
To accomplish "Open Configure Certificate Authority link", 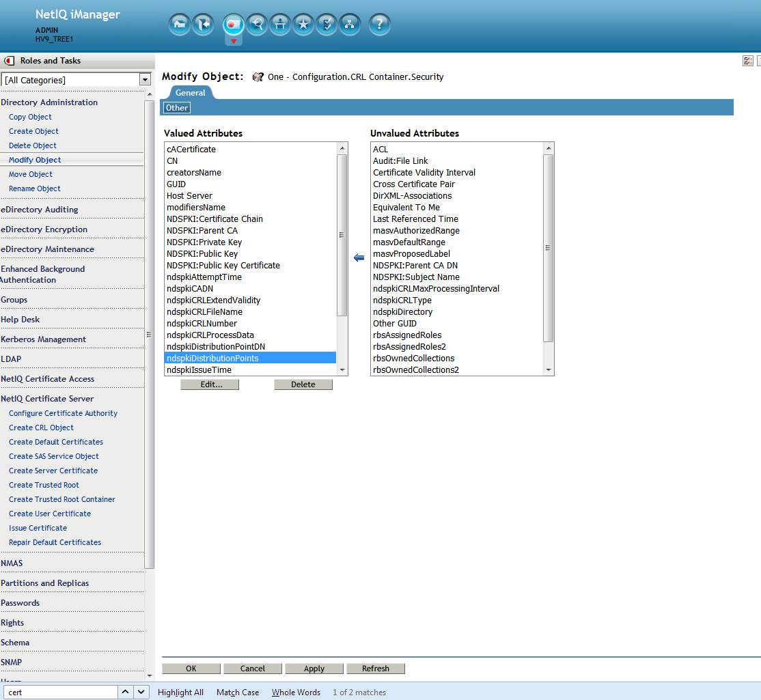I will pos(63,413).
